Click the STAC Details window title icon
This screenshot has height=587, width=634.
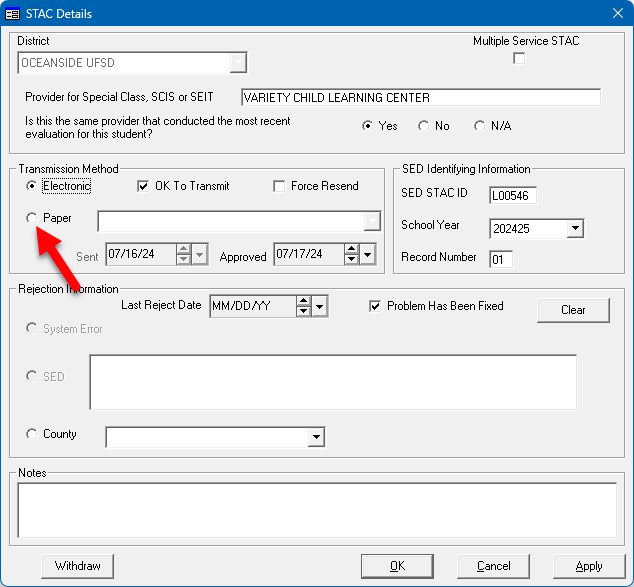pyautogui.click(x=13, y=12)
